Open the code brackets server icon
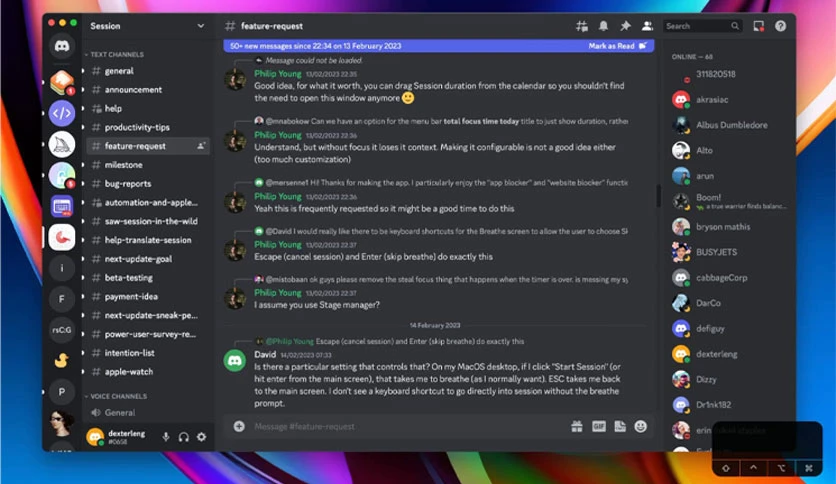 [62, 113]
